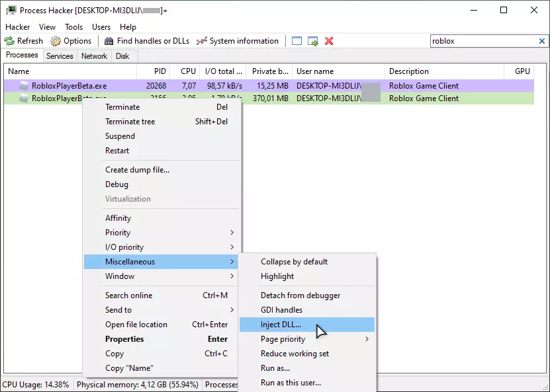550x392 pixels.
Task: Click the roblox search field
Action: 484,41
